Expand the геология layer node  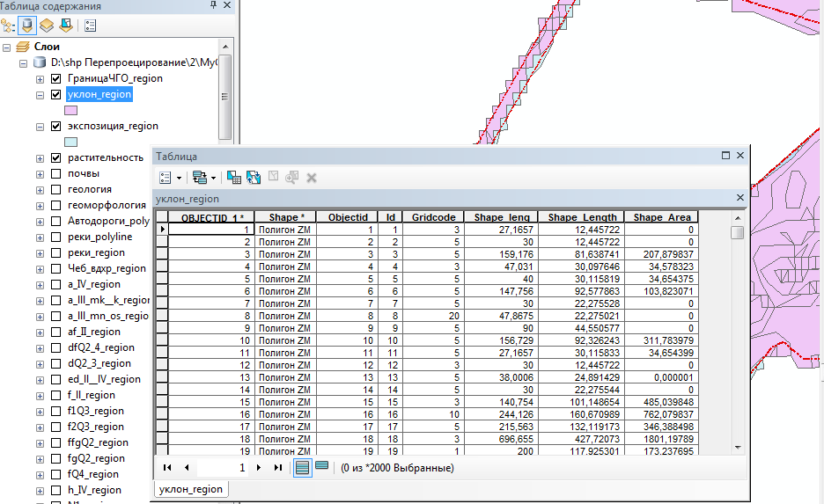click(x=40, y=189)
